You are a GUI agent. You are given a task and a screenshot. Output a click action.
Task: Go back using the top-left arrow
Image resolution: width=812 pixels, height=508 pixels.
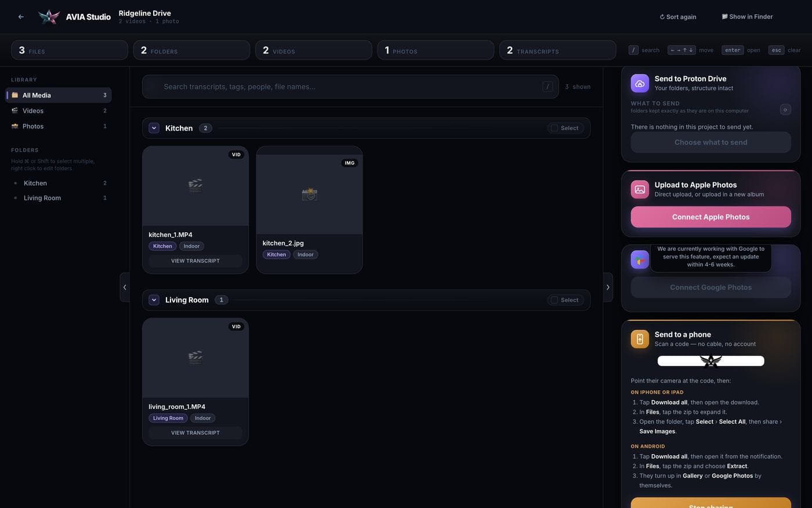pos(21,17)
